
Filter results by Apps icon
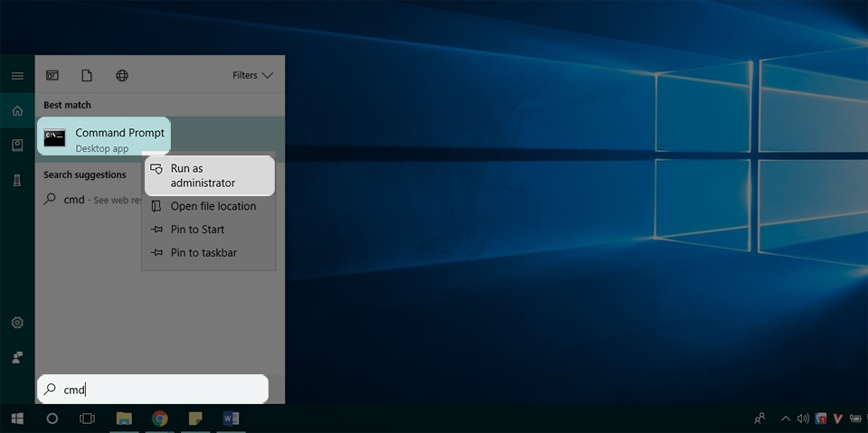[52, 76]
